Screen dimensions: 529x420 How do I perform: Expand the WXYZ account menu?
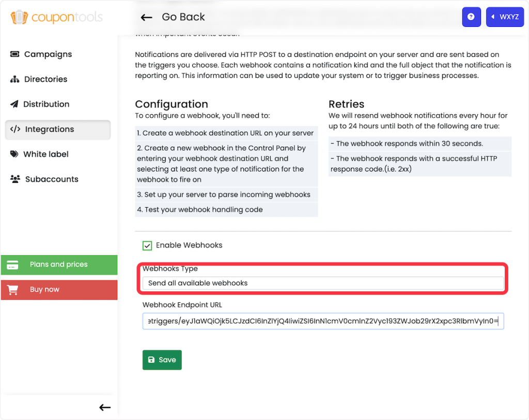click(505, 17)
